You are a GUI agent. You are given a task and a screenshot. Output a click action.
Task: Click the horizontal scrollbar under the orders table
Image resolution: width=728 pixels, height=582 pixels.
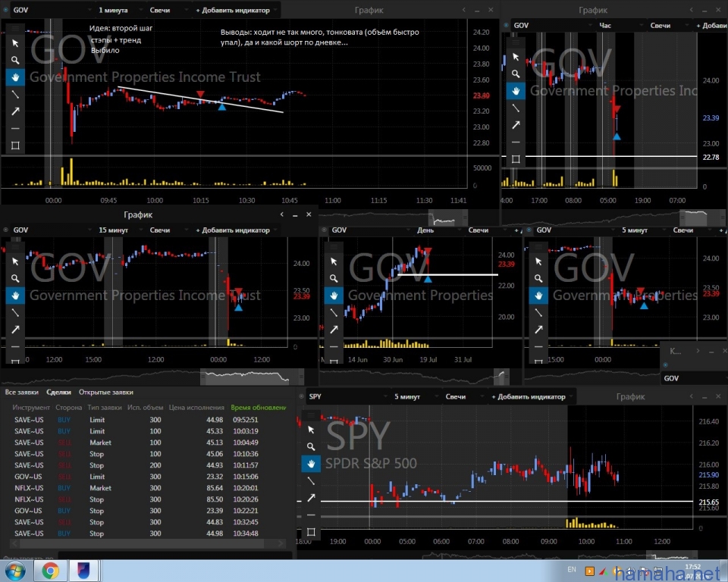[144, 543]
